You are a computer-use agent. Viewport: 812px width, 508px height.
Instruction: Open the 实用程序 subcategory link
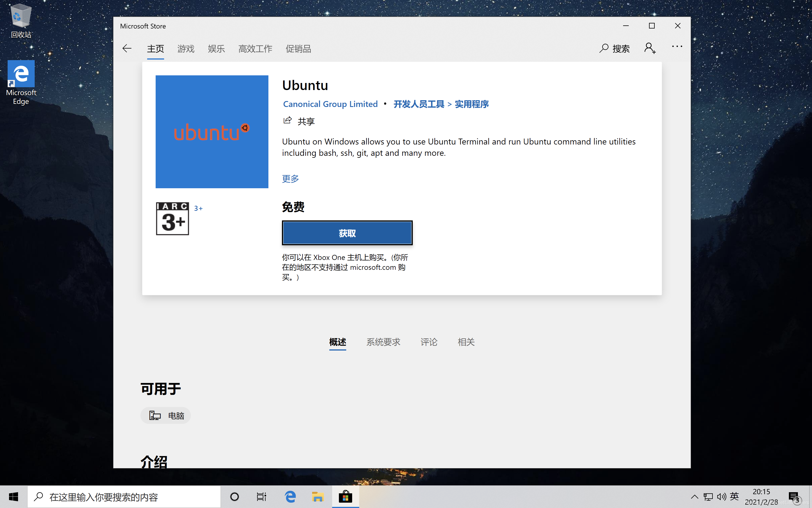[x=471, y=104]
